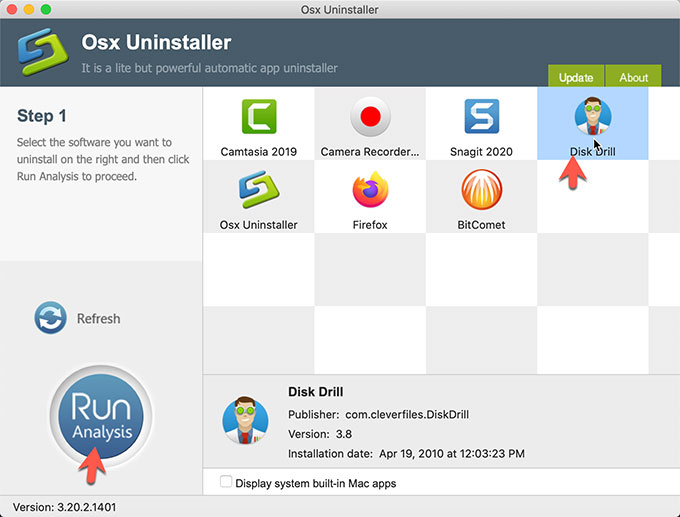
Task: Click the Version: 3.20.2.1401 status text
Action: pyautogui.click(x=64, y=507)
